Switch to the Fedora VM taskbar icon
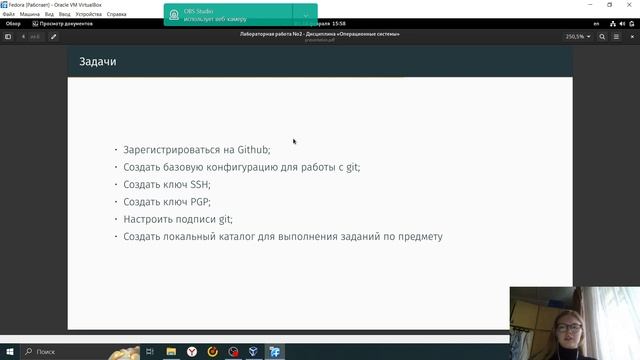 [275, 351]
